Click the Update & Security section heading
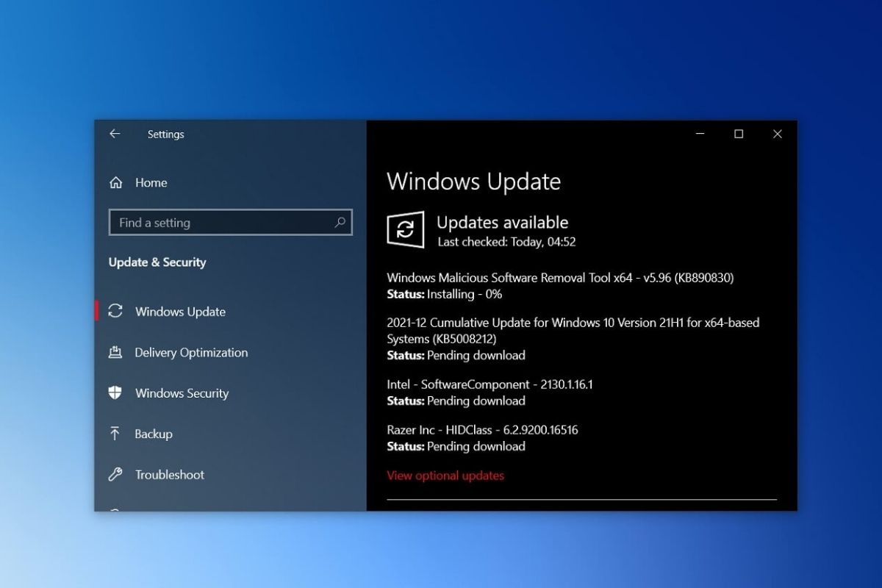 (x=157, y=262)
